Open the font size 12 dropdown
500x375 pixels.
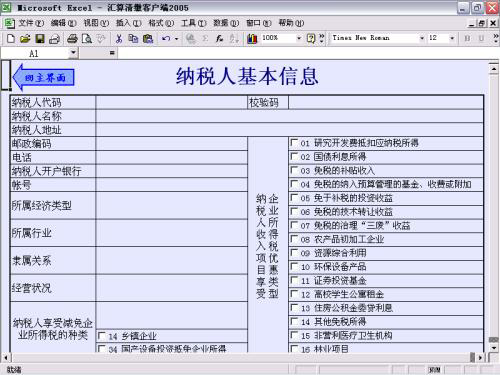[x=452, y=38]
